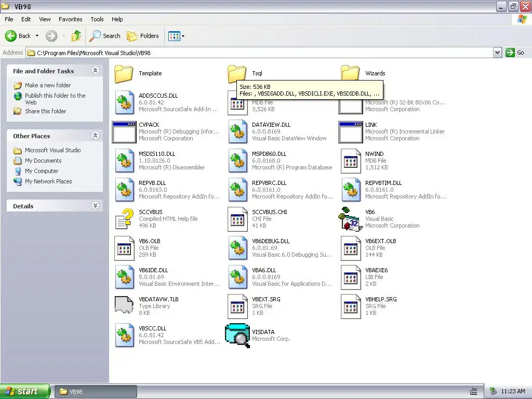The width and height of the screenshot is (532, 399).
Task: Click Publish this folder to the Web
Action: pyautogui.click(x=55, y=99)
